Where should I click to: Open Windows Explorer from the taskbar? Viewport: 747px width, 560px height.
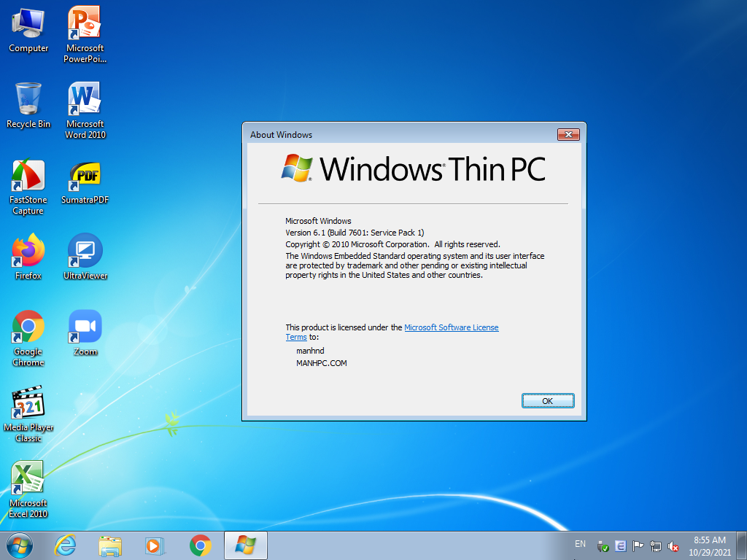click(111, 545)
